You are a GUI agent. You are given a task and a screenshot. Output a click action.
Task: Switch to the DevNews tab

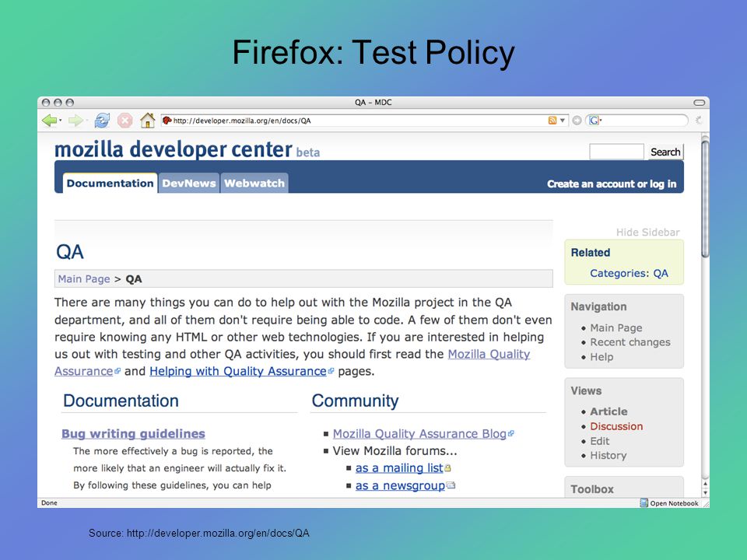click(x=188, y=183)
